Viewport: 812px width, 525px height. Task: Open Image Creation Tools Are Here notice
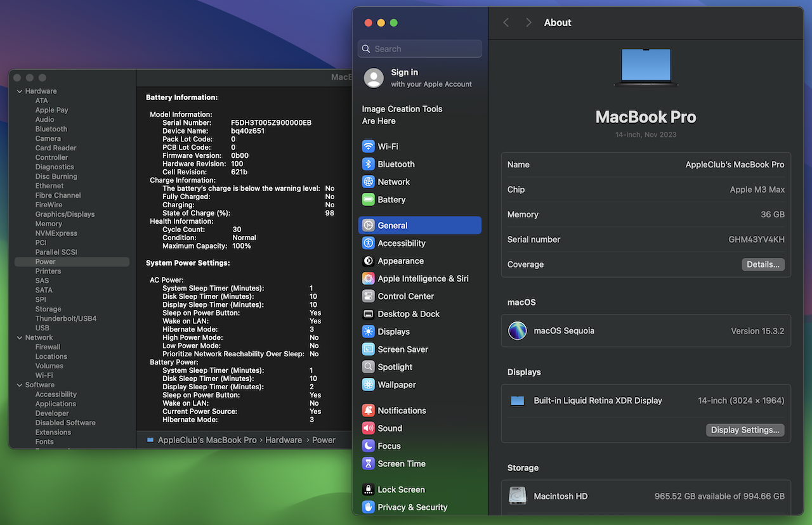[402, 115]
